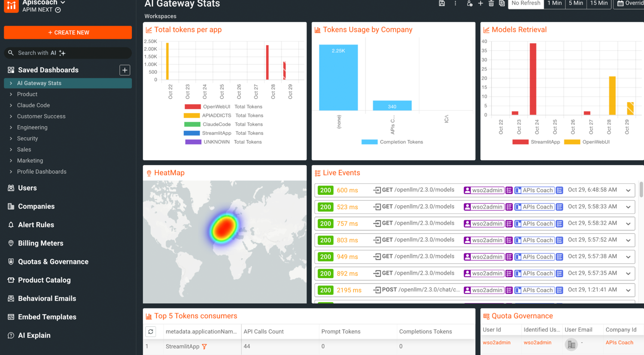Viewport: 644px width, 355px height.
Task: Expand the first live event row
Action: coord(629,190)
